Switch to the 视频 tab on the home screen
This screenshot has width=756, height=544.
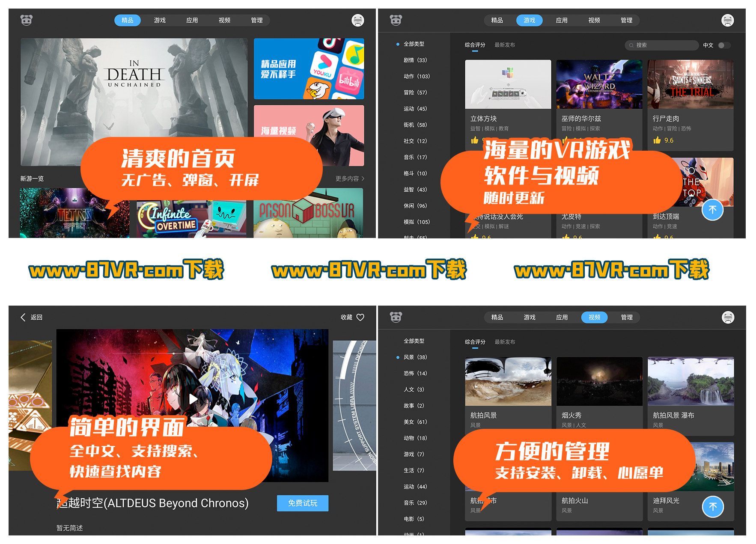(225, 20)
